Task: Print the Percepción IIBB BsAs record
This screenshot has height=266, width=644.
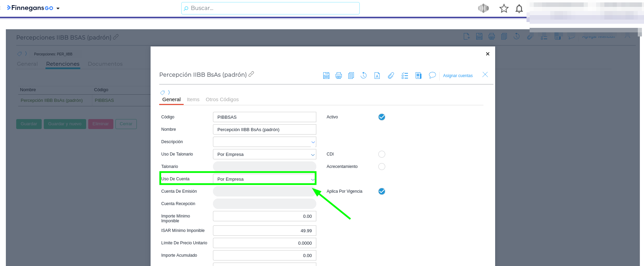Action: [338, 76]
